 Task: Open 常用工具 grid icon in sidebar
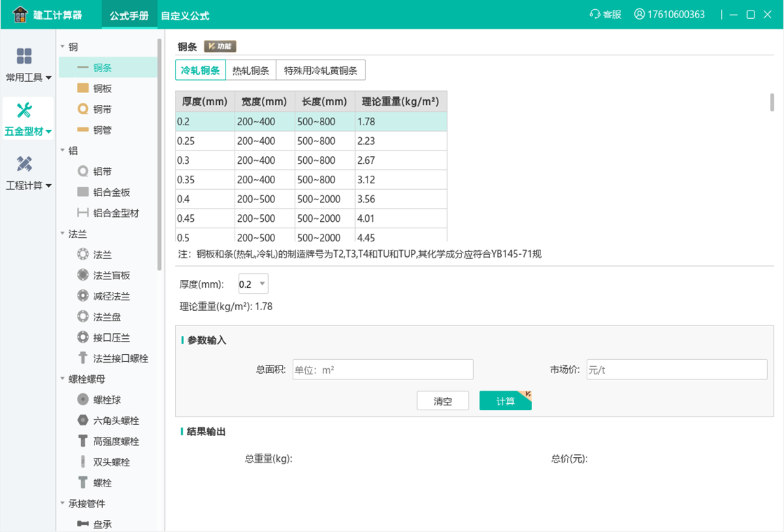coord(24,56)
